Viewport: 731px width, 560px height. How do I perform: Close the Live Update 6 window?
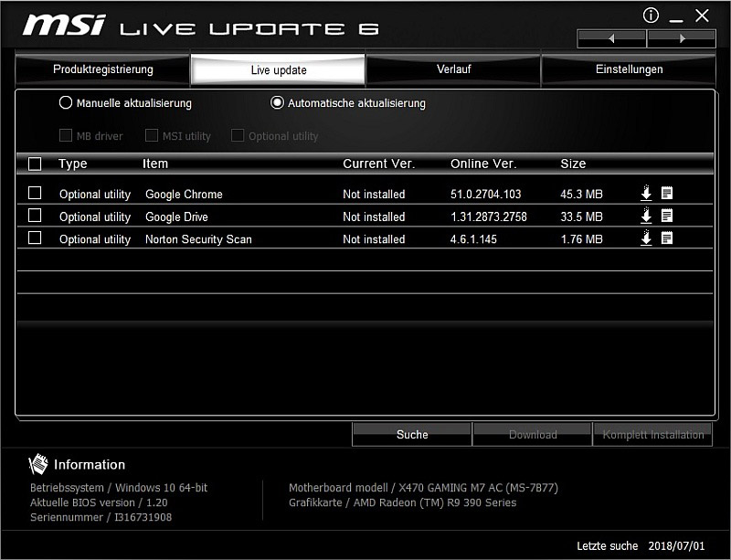point(702,16)
